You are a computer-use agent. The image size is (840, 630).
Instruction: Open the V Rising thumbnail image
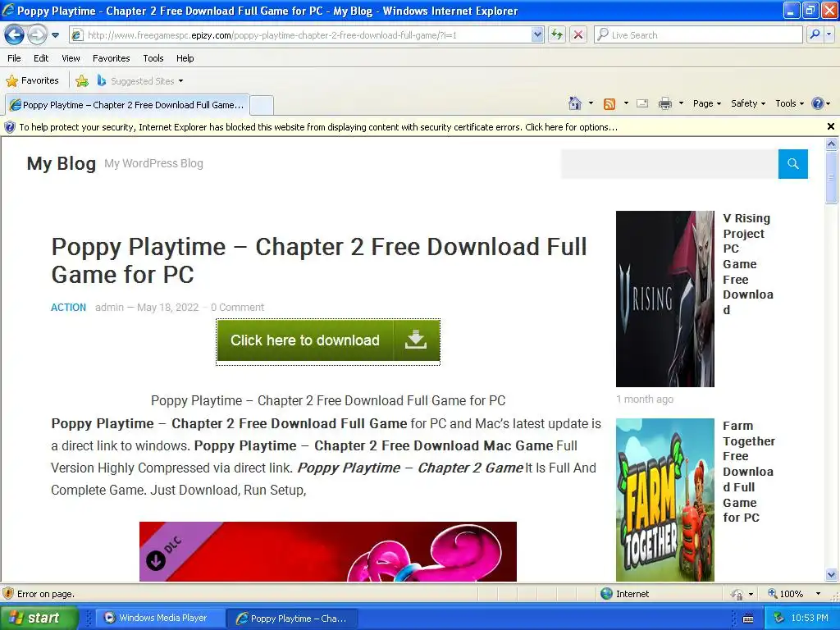664,299
